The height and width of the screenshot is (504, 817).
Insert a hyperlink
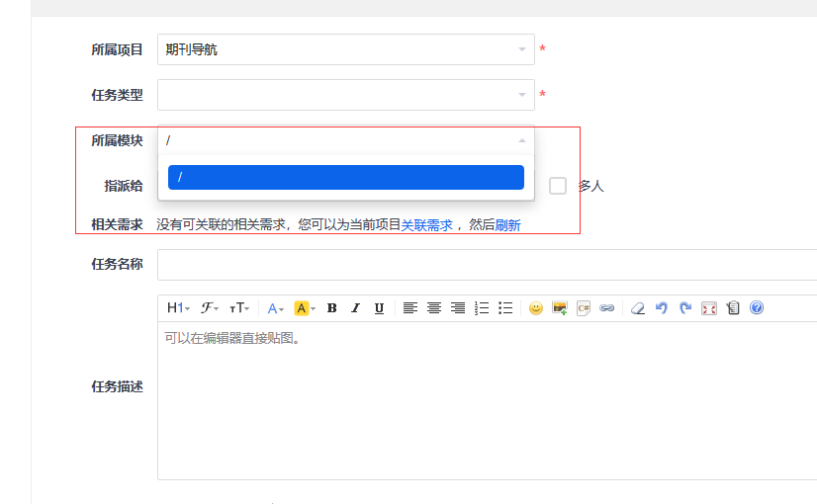point(607,308)
